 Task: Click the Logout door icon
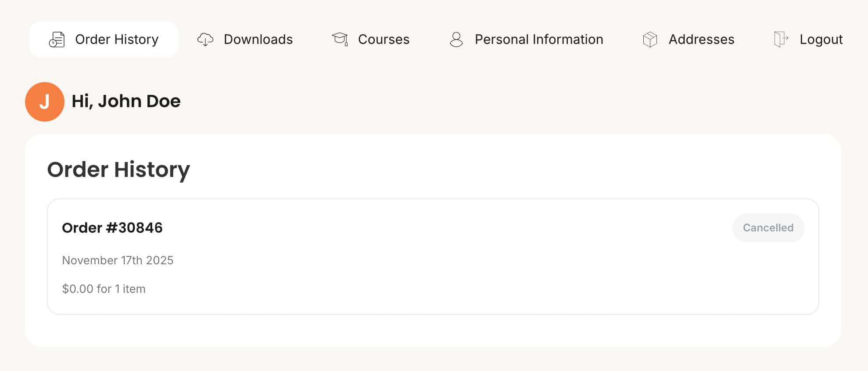tap(781, 40)
